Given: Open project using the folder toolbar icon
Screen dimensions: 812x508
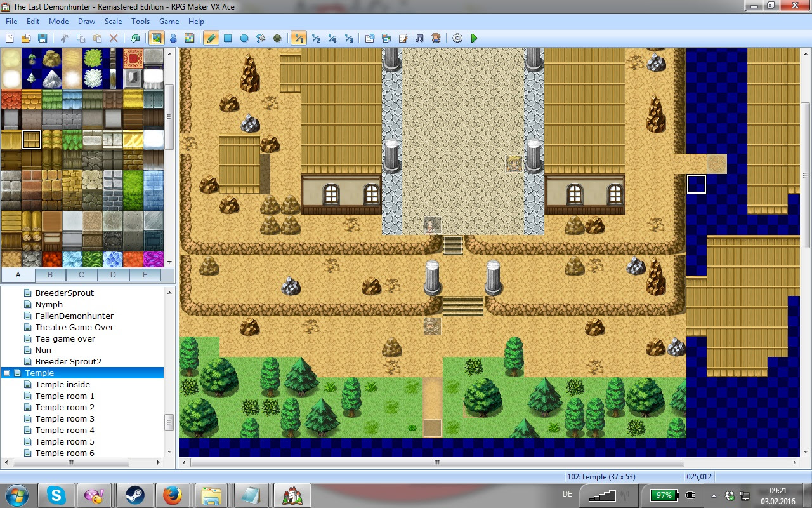Looking at the screenshot, I should click(26, 38).
